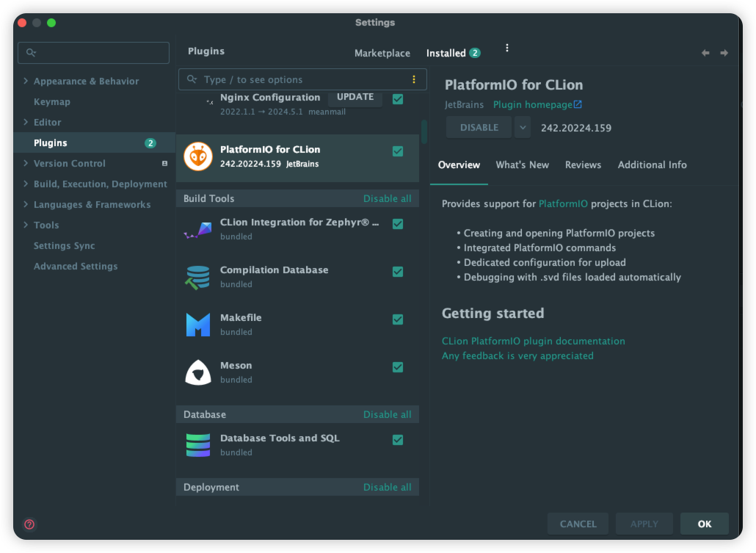The width and height of the screenshot is (756, 553).
Task: Click the Makefile plugin icon
Action: click(198, 325)
